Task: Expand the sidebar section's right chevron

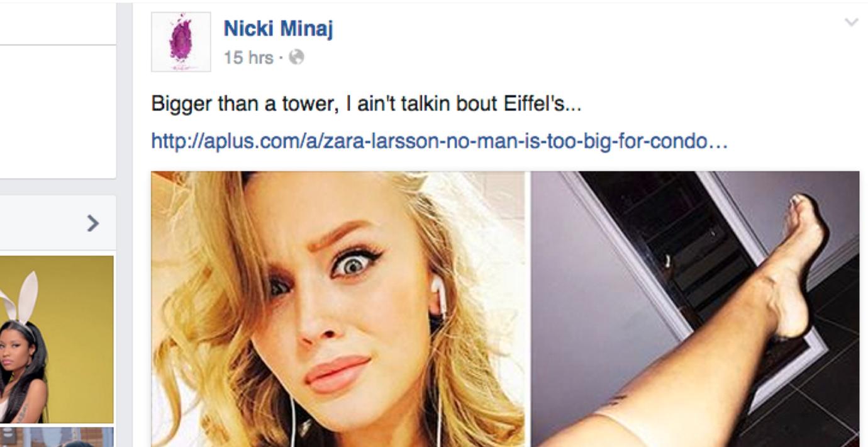Action: (92, 223)
